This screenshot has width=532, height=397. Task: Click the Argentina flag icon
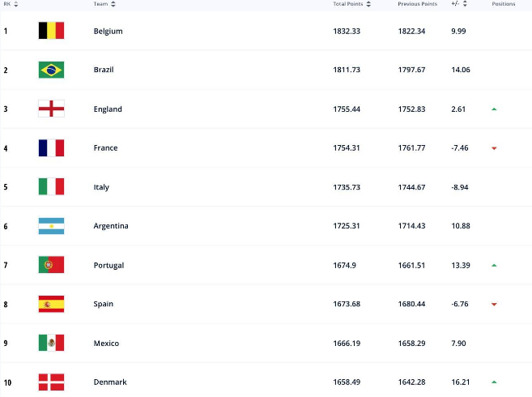pyautogui.click(x=51, y=226)
